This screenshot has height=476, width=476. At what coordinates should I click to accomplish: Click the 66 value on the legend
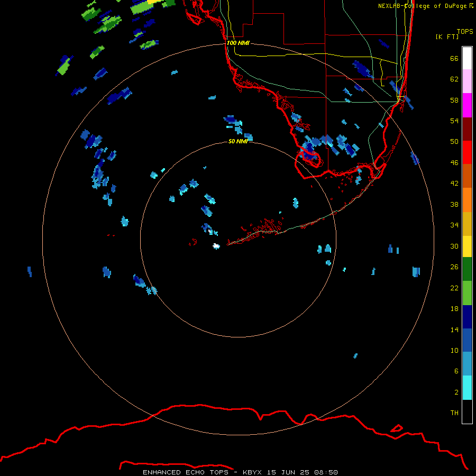pyautogui.click(x=454, y=59)
